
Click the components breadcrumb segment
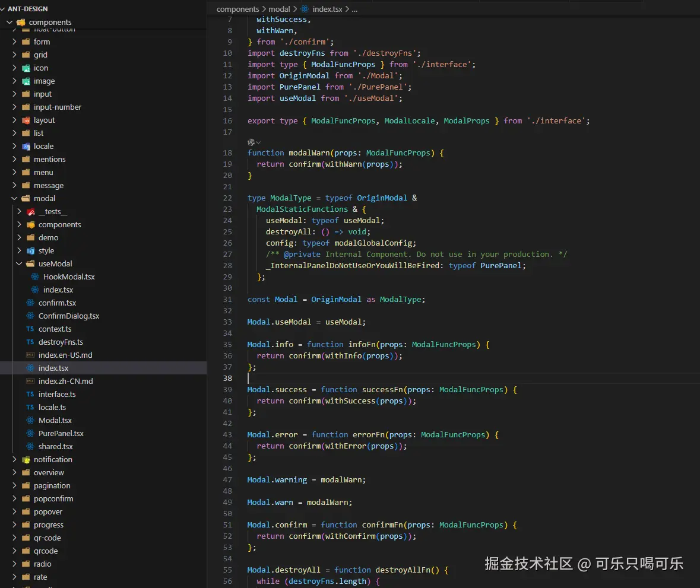(237, 9)
